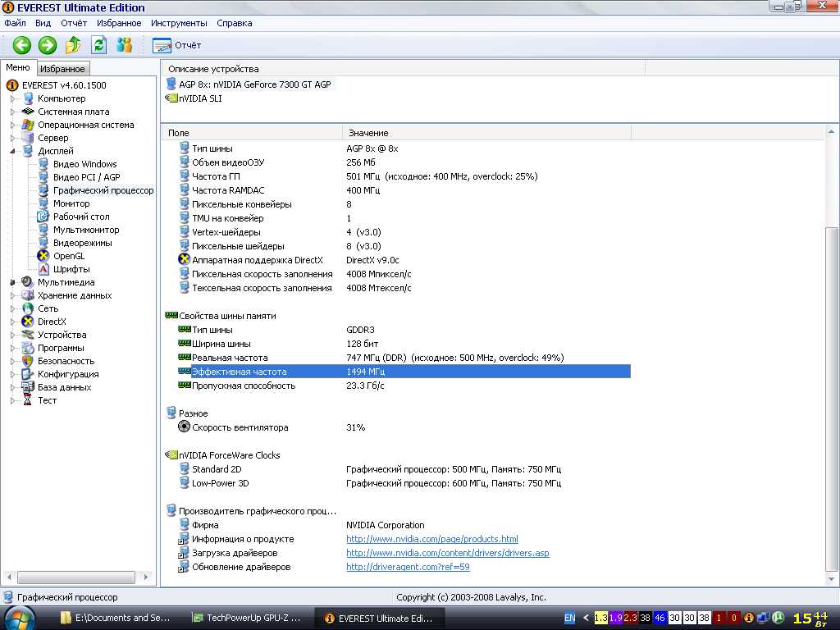Open the driveragent.com update link
Image resolution: width=840 pixels, height=630 pixels.
(408, 567)
